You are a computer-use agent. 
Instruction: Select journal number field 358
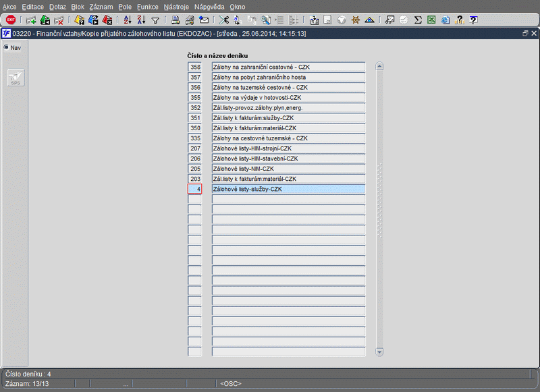point(194,67)
